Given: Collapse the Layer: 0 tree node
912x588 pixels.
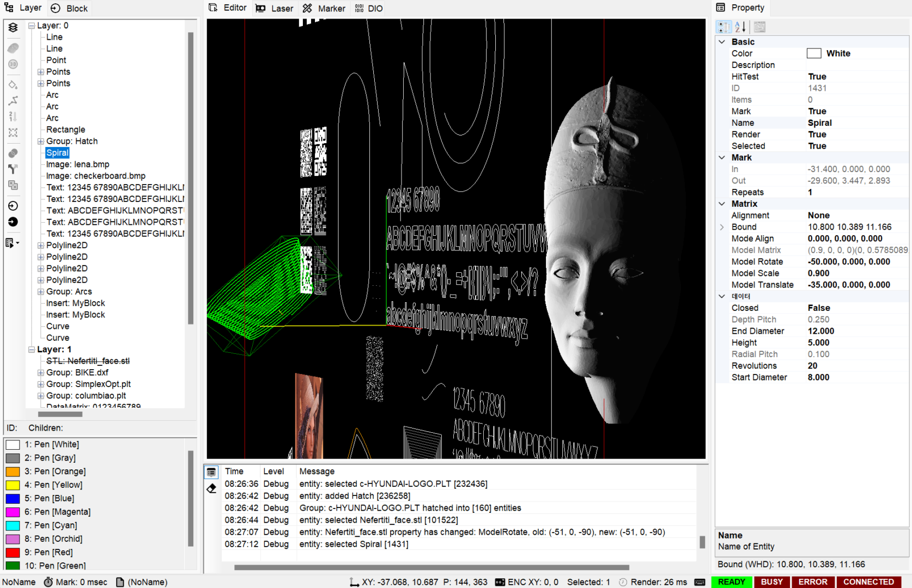Looking at the screenshot, I should [x=32, y=26].
